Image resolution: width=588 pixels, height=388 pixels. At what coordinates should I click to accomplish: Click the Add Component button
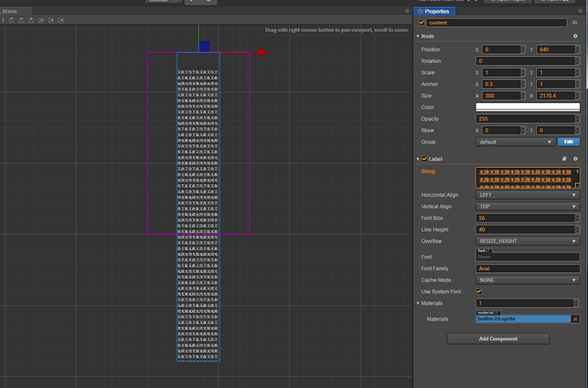pos(498,339)
